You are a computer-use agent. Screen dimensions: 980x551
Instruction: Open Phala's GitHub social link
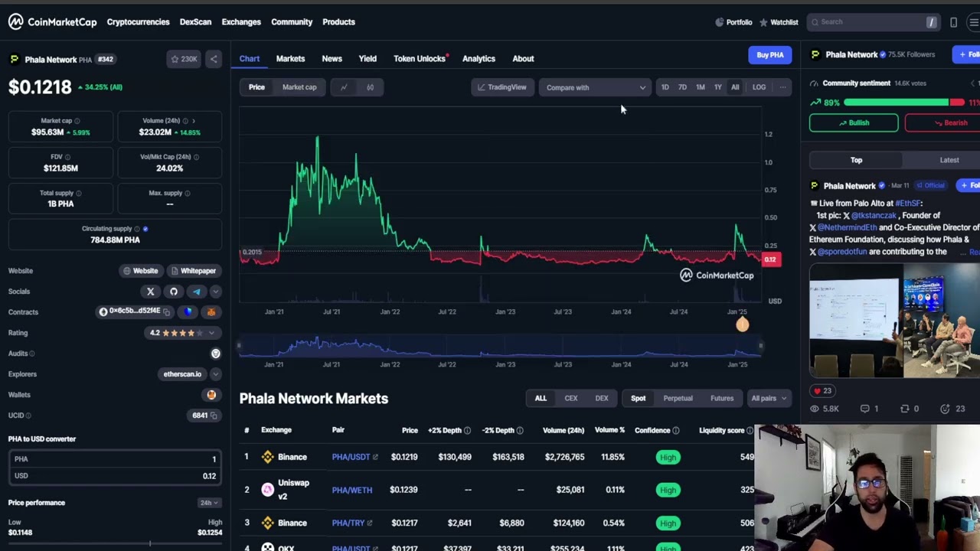[x=174, y=292]
